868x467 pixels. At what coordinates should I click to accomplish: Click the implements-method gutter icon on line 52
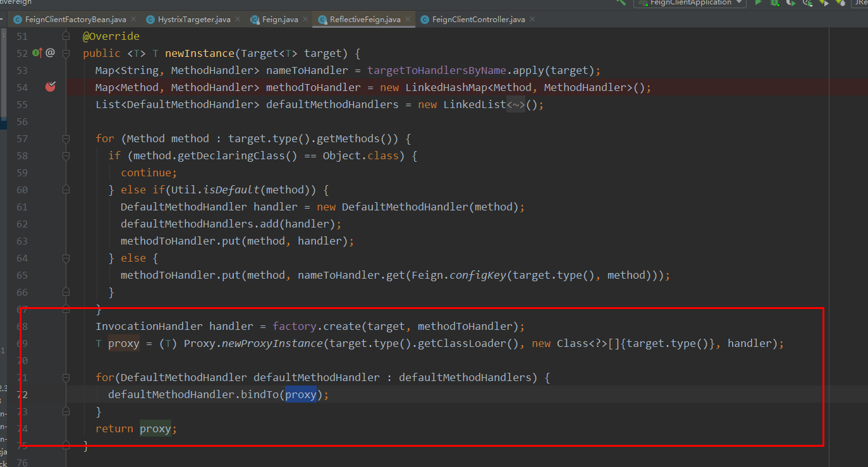[37, 53]
